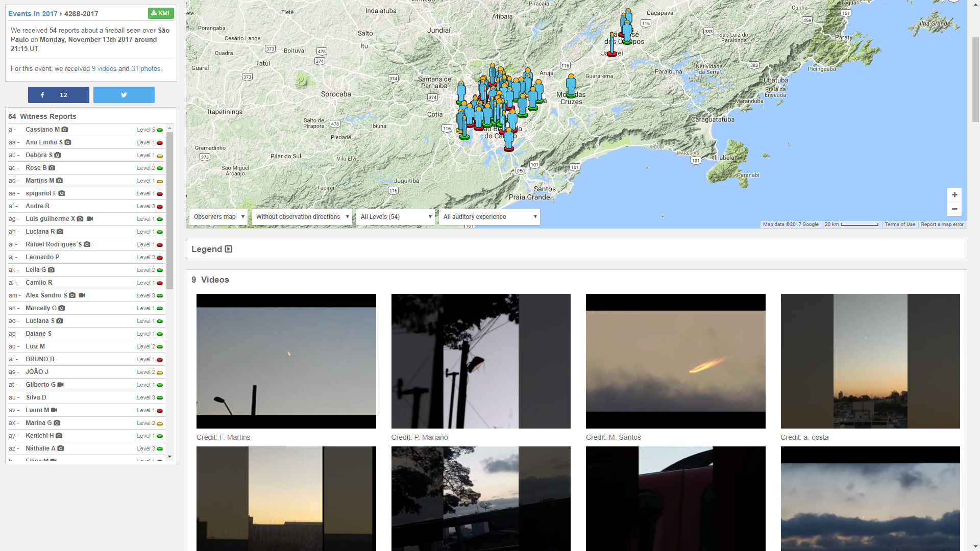Click the Facebook share button
980x551 pixels.
pos(58,95)
